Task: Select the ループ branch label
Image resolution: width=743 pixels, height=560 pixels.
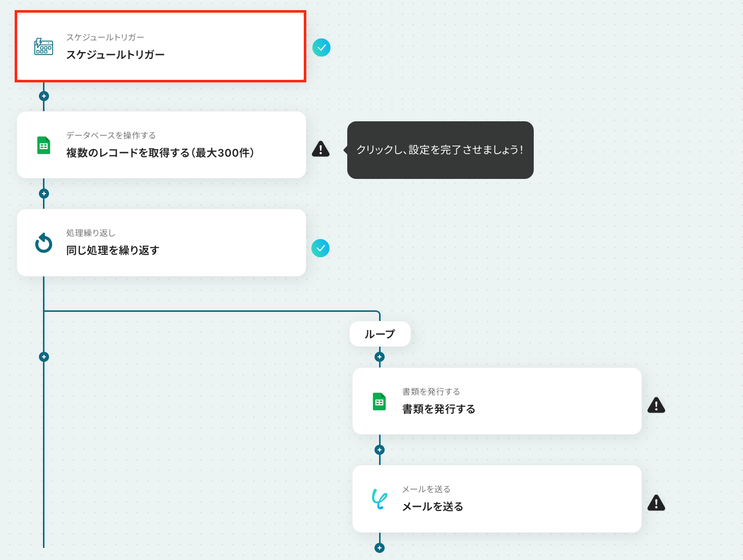Action: pyautogui.click(x=380, y=334)
